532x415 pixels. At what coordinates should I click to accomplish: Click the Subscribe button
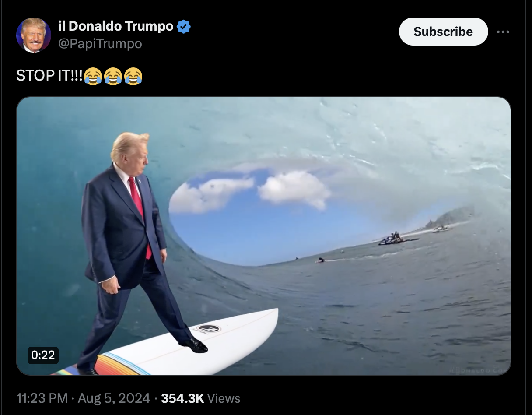(x=443, y=32)
